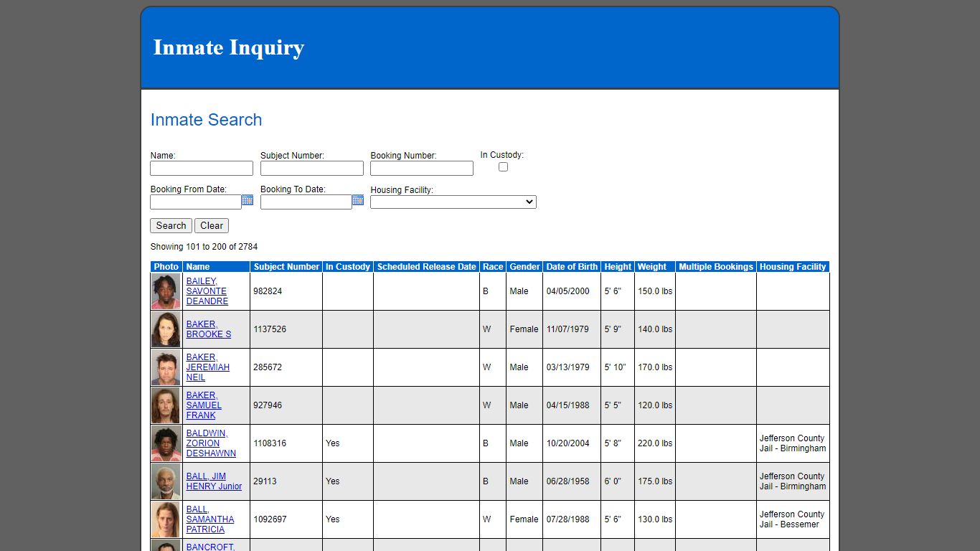
Task: Click Savonte Bailey's mugshot photo
Action: click(166, 291)
